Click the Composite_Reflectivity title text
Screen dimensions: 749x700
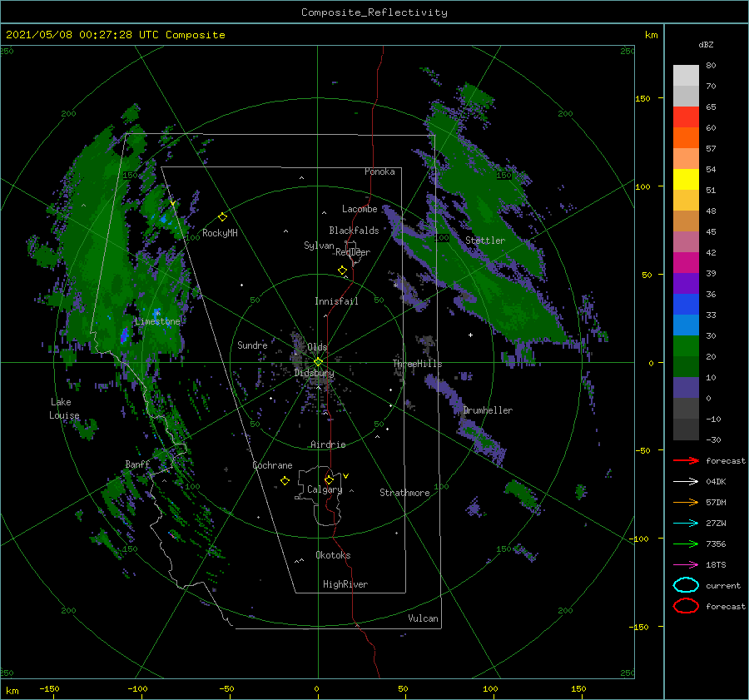click(374, 12)
